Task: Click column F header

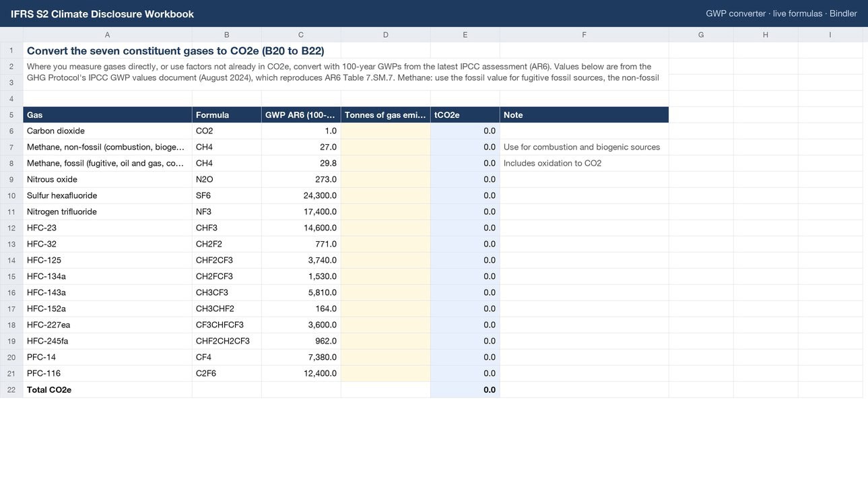Action: (x=584, y=34)
